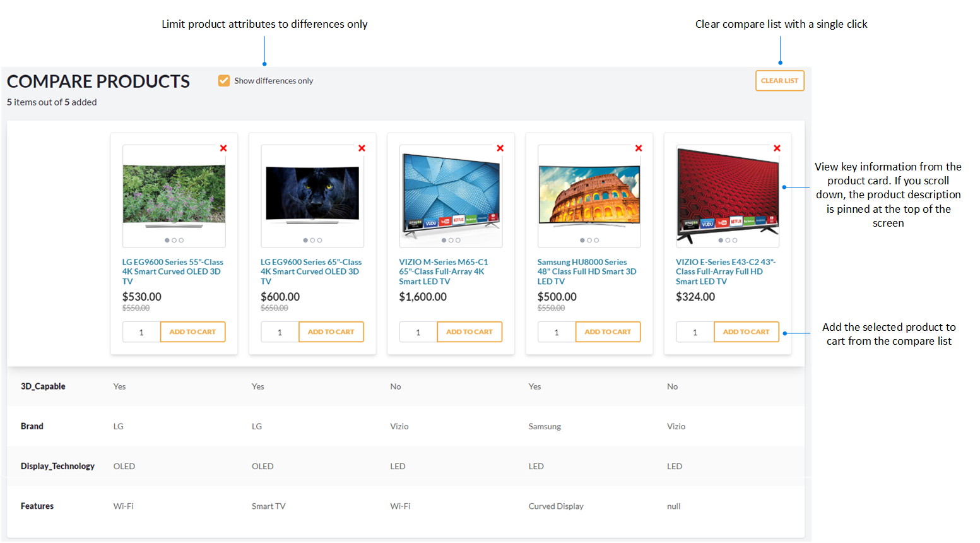
Task: Select second image dot on VIZIO E-Series card
Action: (x=728, y=241)
